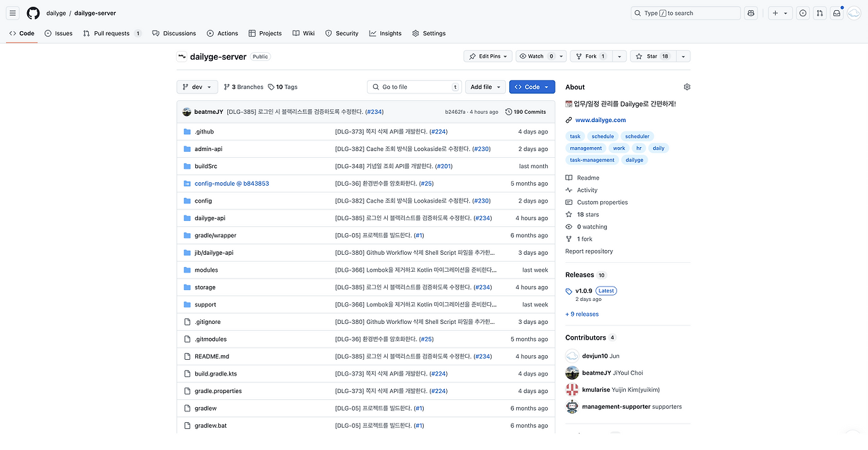View the 190 Commits history
The image size is (868, 450).
[x=526, y=112]
